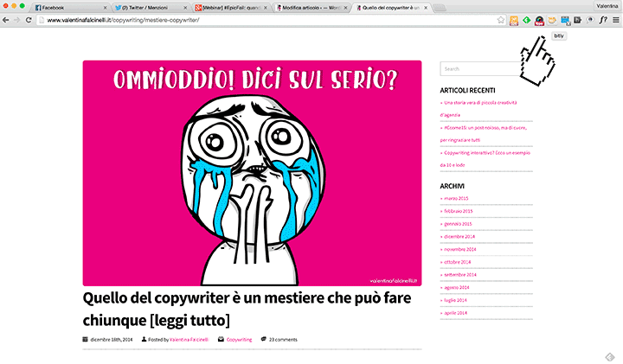The image size is (623, 364).
Task: Open the febbraio 2015 archive
Action: tap(458, 211)
